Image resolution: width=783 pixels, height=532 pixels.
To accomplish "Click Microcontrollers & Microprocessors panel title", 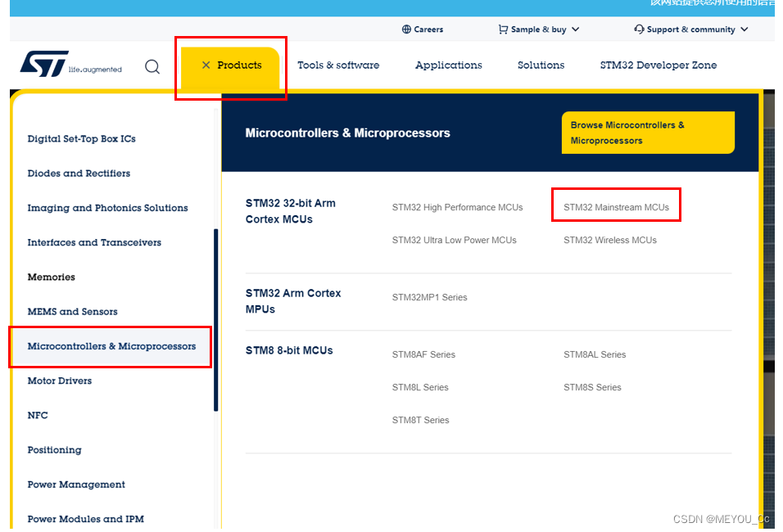I will point(347,133).
